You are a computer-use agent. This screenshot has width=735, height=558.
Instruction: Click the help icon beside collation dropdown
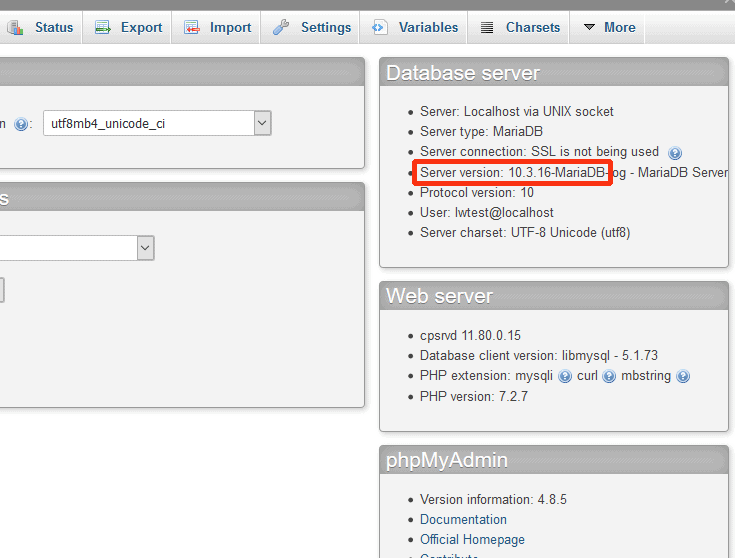pos(21,124)
